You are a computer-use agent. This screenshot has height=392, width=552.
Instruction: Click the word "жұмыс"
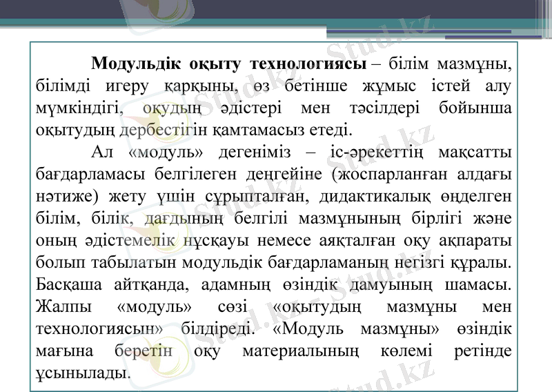(389, 86)
